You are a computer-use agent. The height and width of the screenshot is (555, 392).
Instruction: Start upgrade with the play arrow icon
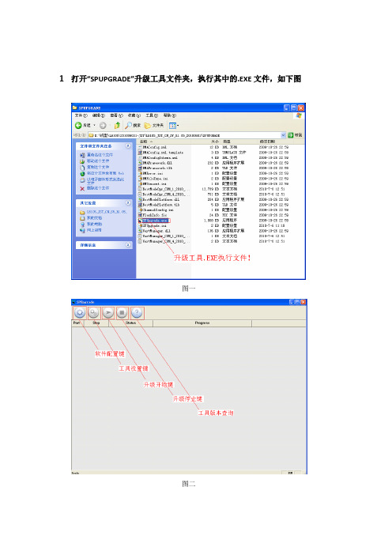(x=108, y=313)
